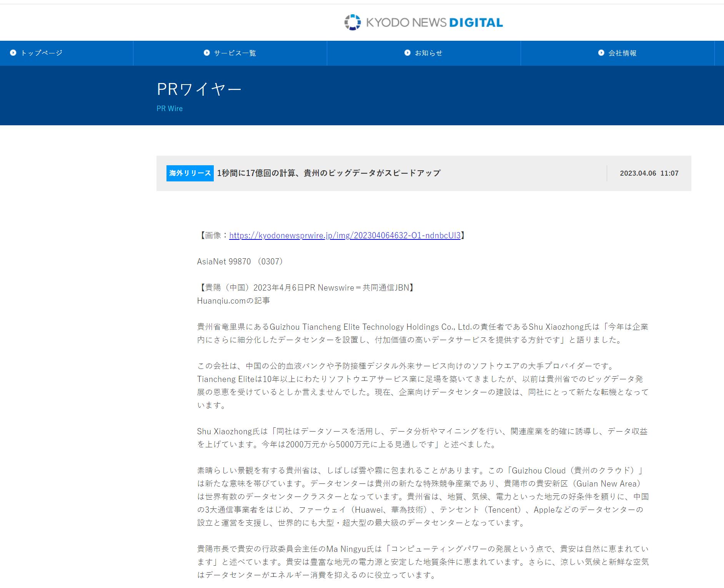Click the Kyodo News circular logo icon
Screen dimensions: 724x588
[352, 22]
